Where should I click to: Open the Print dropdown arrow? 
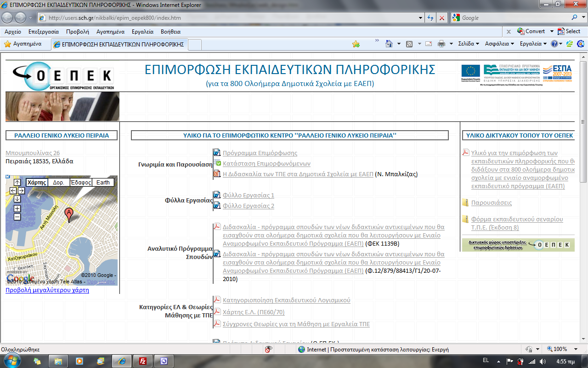(x=450, y=44)
